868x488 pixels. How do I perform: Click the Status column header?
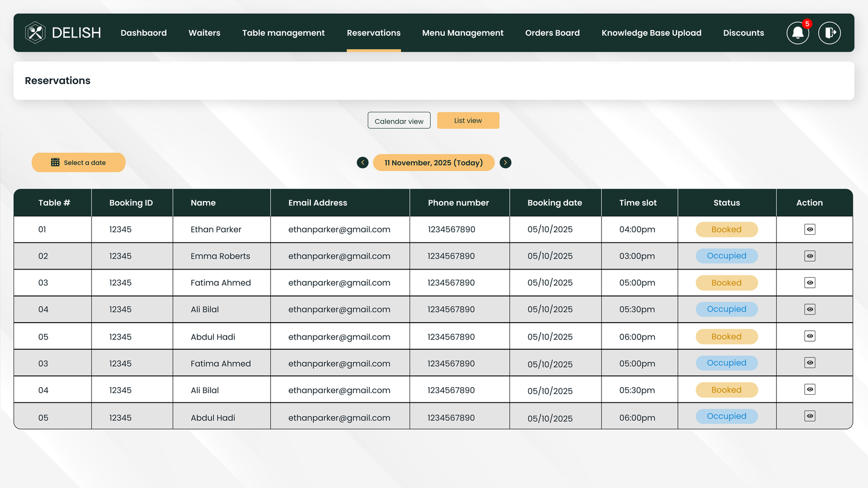click(727, 203)
